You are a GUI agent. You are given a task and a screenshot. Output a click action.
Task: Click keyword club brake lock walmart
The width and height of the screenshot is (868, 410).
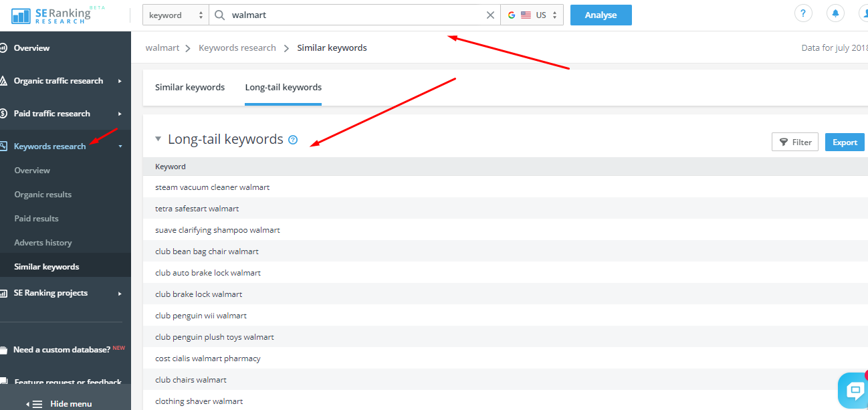click(x=199, y=294)
